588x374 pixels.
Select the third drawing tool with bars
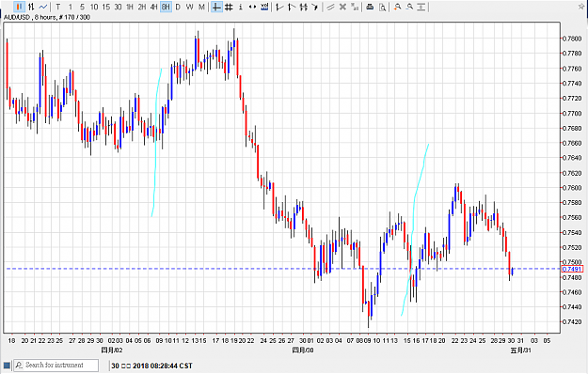click(x=303, y=7)
